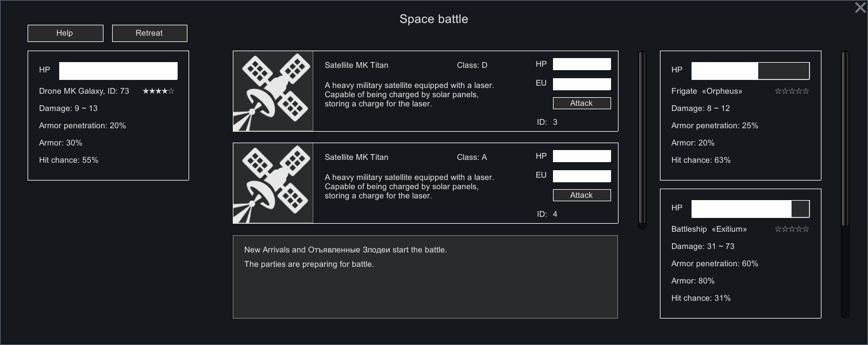Close the Space battle window

point(860,7)
